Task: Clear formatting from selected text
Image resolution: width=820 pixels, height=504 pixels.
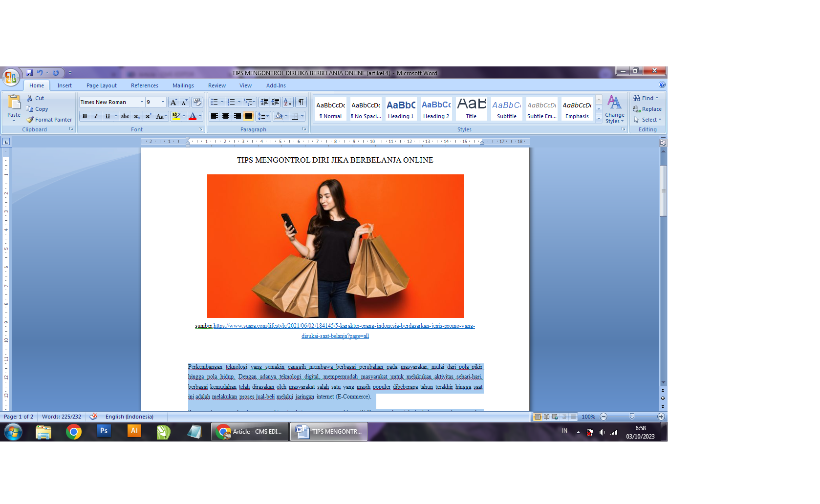Action: click(197, 102)
